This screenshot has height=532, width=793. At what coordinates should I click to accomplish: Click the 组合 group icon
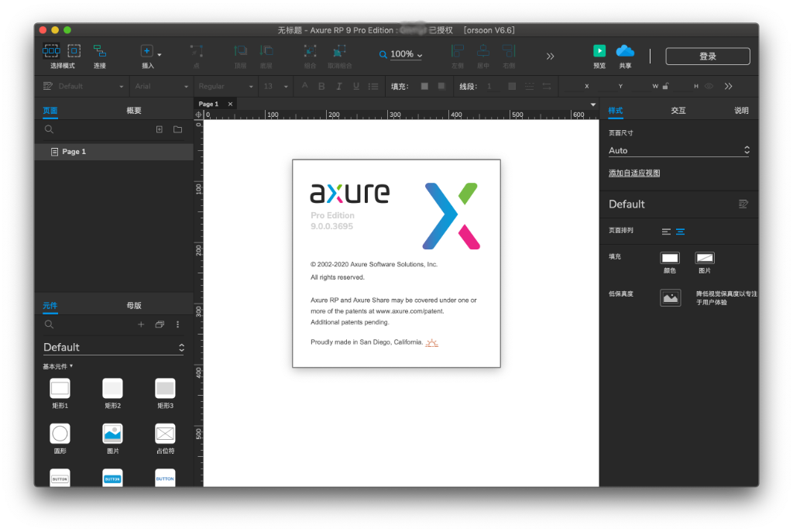310,50
